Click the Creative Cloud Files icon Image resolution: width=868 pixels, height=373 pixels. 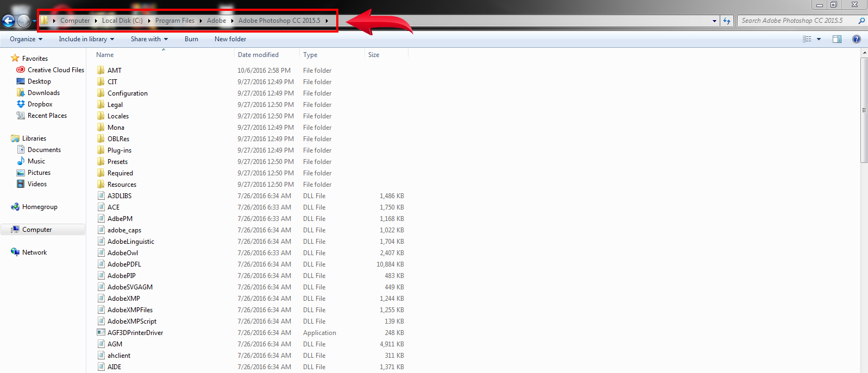(x=21, y=70)
